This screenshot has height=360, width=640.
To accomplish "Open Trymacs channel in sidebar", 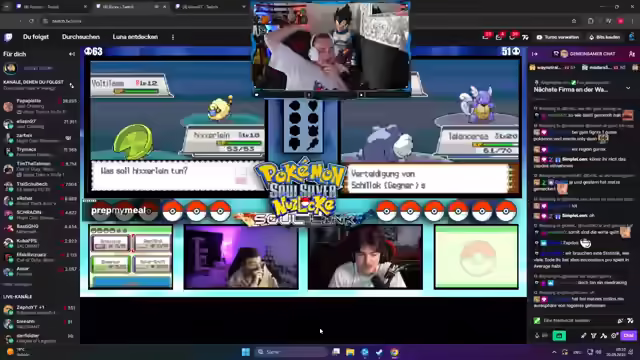I will 40,152.
